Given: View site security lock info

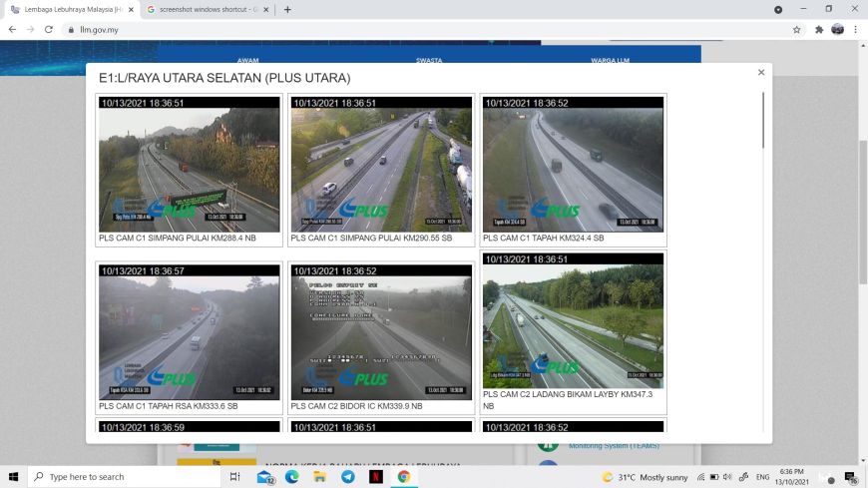Looking at the screenshot, I should point(71,30).
